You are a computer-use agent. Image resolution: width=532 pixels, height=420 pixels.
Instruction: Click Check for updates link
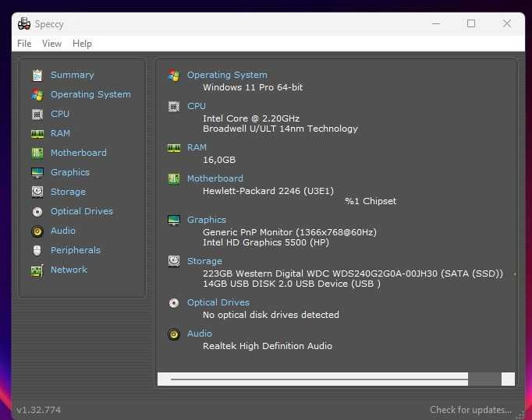coord(470,410)
